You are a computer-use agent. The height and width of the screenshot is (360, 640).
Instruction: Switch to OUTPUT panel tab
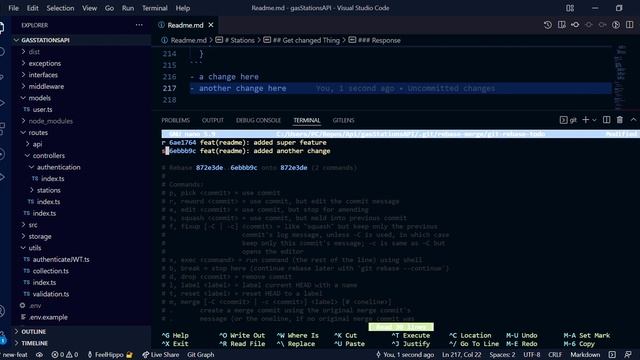[213, 120]
